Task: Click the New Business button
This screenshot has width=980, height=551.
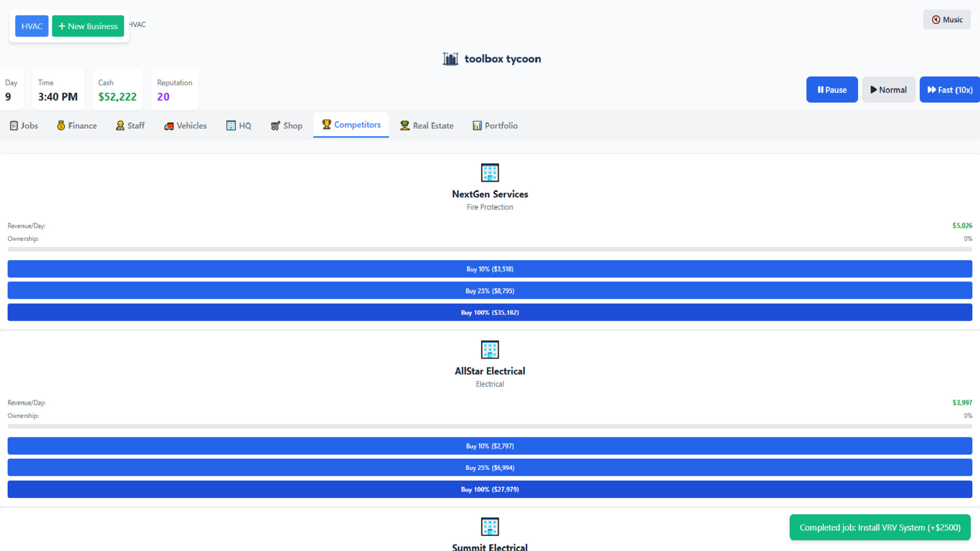Action: (x=88, y=26)
